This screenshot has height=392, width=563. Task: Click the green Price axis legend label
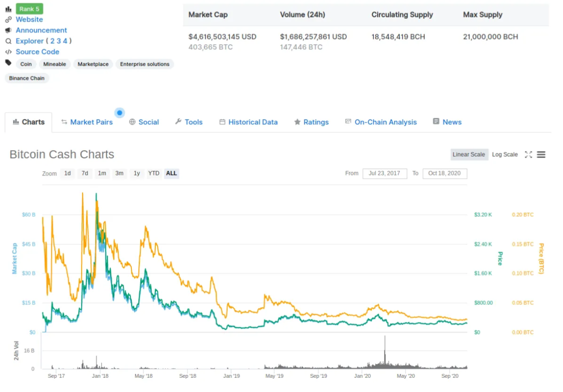pyautogui.click(x=500, y=258)
